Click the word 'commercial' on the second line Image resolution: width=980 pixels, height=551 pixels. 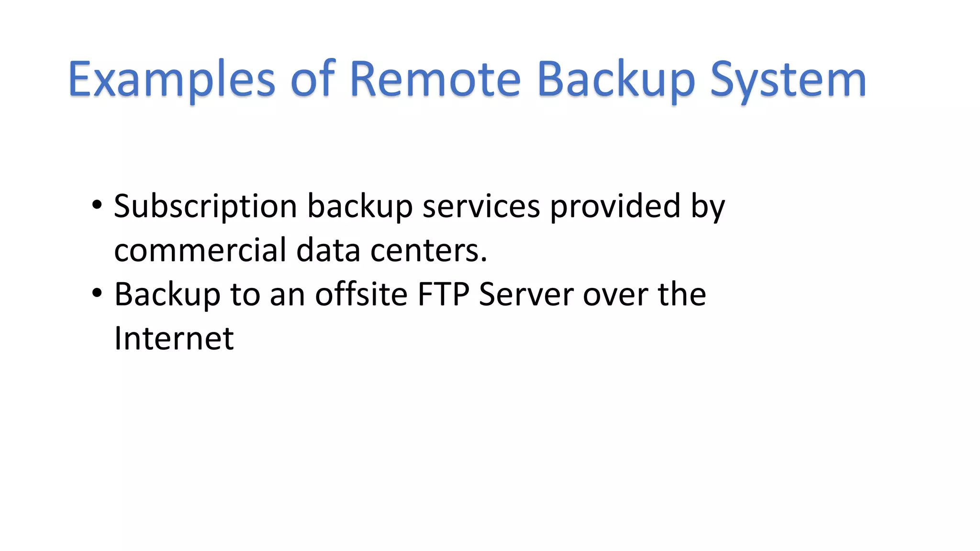200,250
